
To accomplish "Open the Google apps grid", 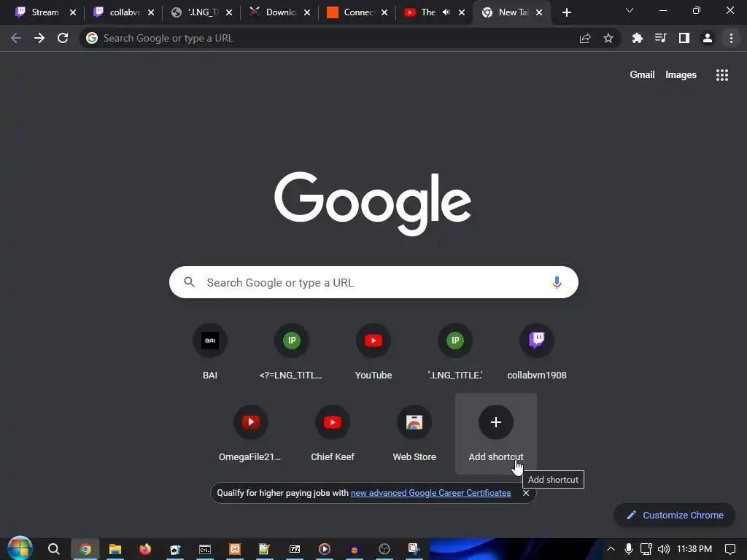I will 721,75.
